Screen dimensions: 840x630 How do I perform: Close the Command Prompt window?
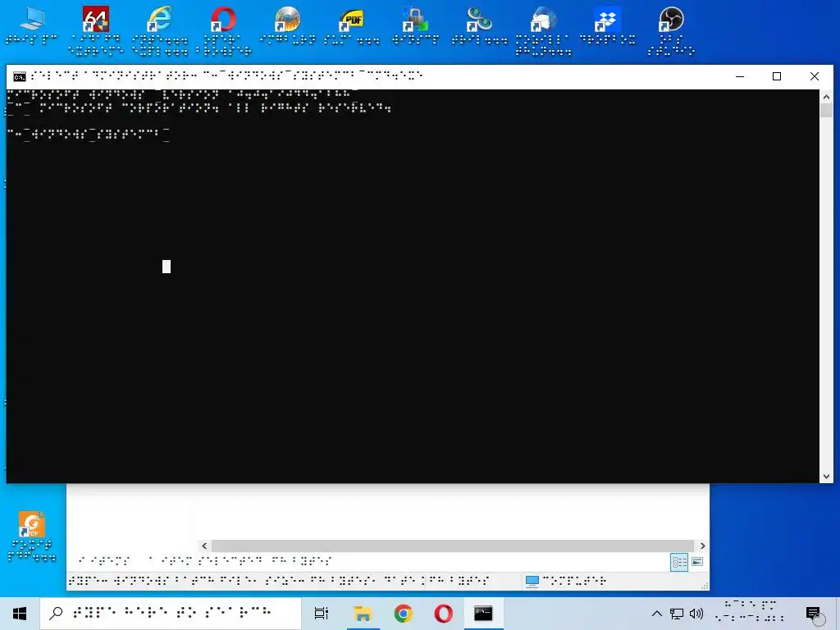coord(815,76)
